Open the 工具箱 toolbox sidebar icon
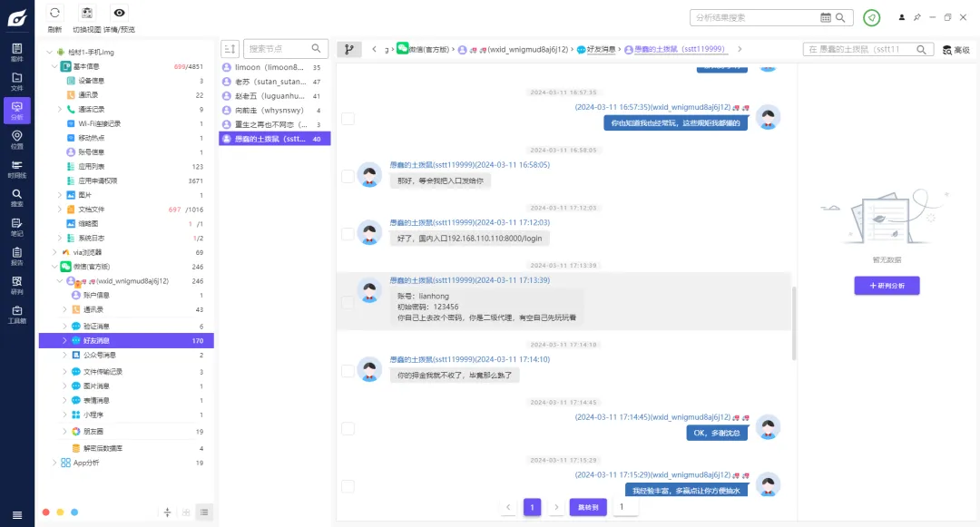 point(17,314)
